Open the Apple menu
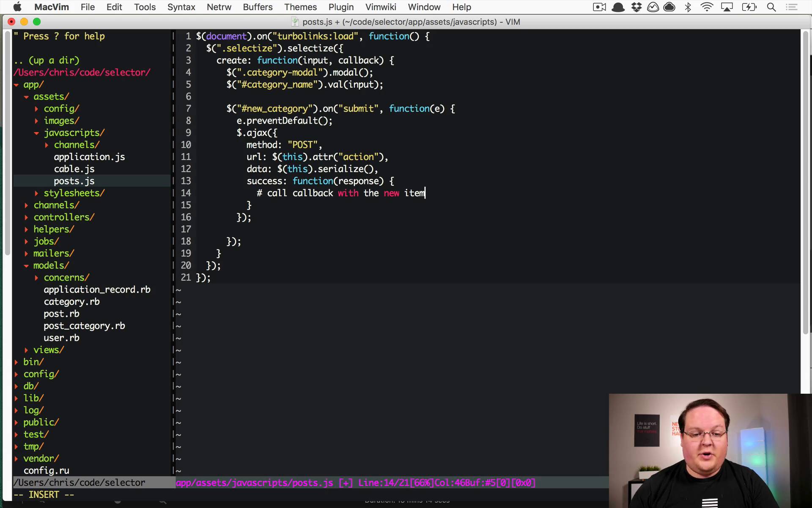The image size is (812, 508). 17,7
